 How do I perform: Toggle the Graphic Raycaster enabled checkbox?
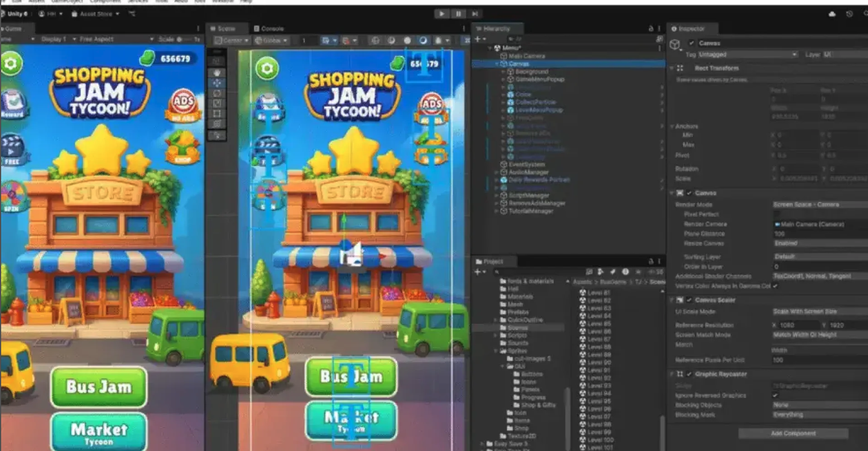[689, 374]
